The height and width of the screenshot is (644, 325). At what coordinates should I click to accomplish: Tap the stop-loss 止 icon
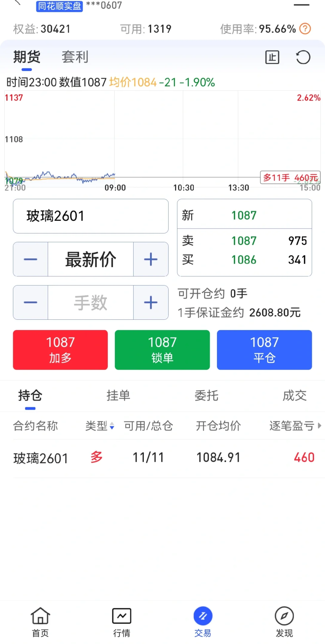[x=272, y=57]
